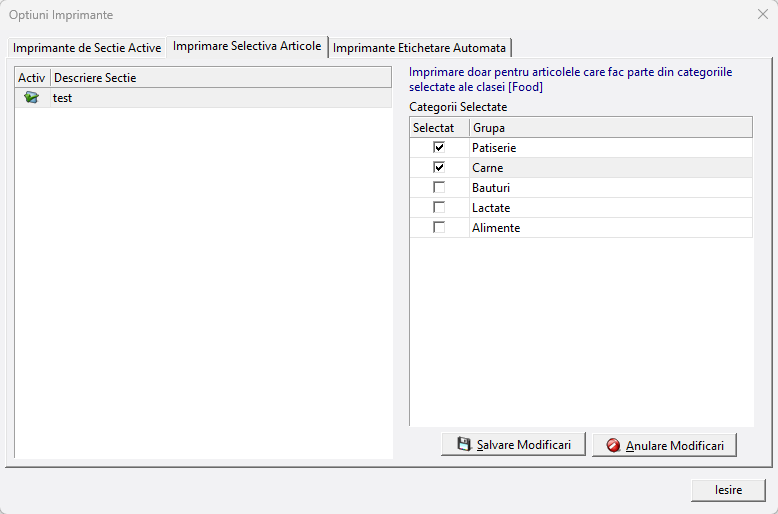Viewport: 778px width, 514px height.
Task: Uncheck the Carne checkbox
Action: click(439, 167)
